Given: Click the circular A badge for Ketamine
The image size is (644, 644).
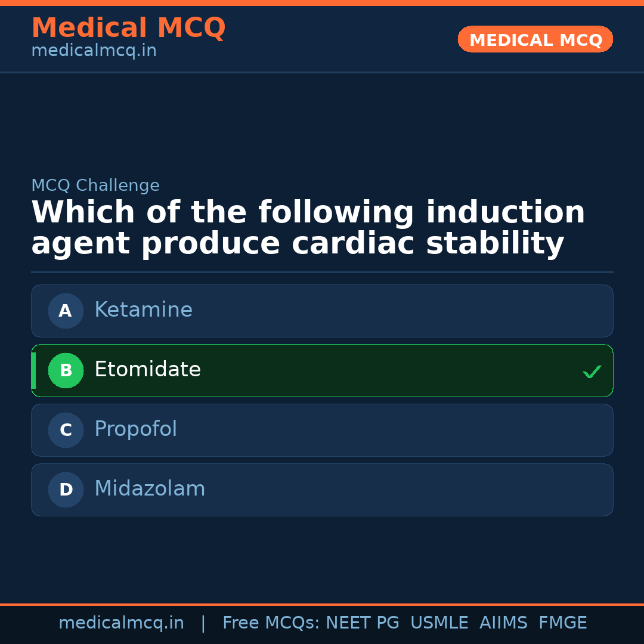Looking at the screenshot, I should point(66,311).
